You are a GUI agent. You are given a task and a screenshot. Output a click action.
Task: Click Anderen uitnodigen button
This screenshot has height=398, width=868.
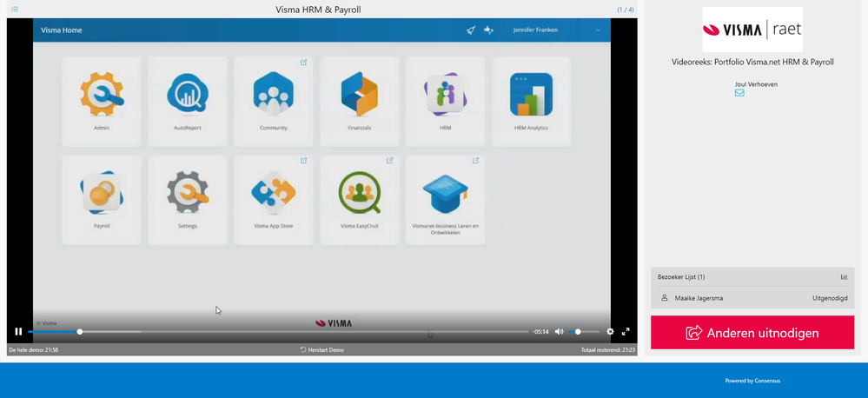752,333
